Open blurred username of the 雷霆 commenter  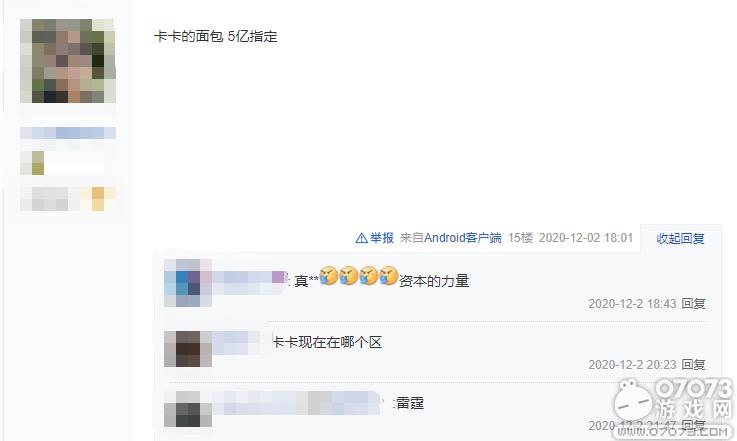pos(297,402)
